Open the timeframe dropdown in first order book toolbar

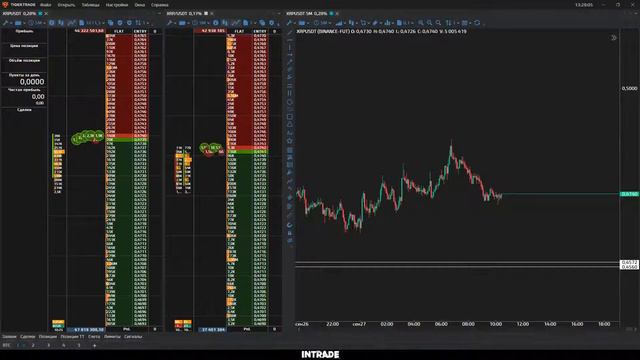36,23
